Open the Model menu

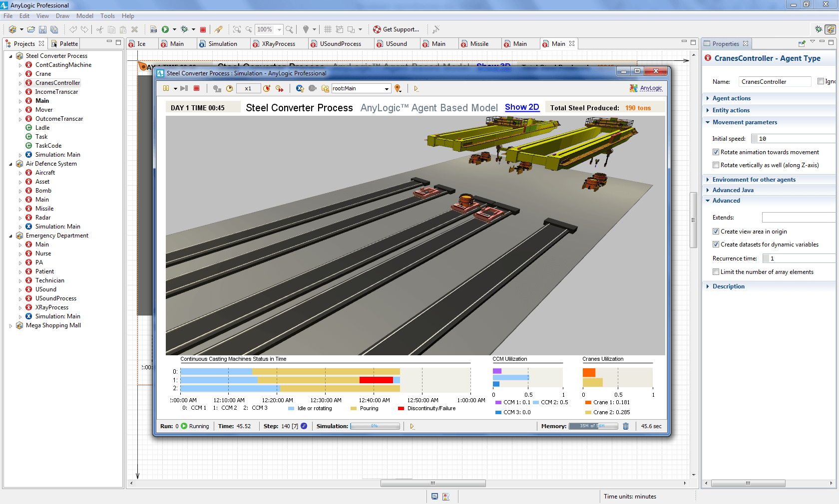click(x=85, y=16)
